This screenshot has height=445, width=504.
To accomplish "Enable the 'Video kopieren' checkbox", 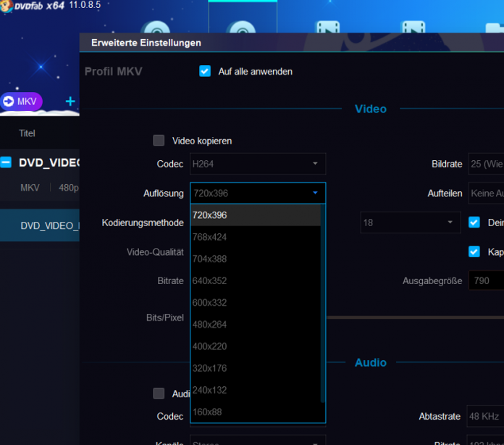I will (x=159, y=141).
